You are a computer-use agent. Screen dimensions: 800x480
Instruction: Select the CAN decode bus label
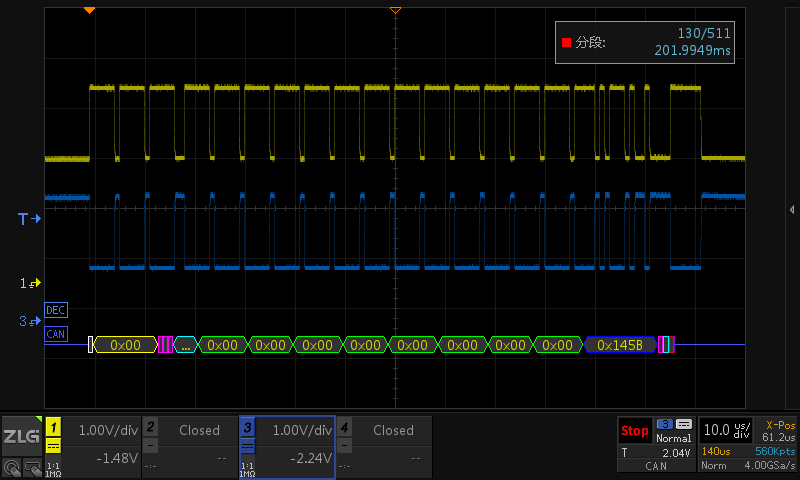56,334
